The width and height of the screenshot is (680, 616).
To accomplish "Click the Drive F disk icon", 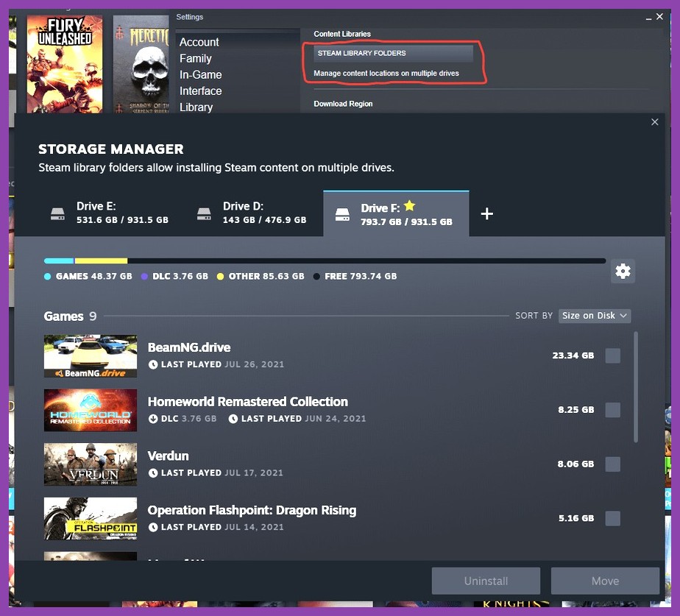I will [x=342, y=214].
